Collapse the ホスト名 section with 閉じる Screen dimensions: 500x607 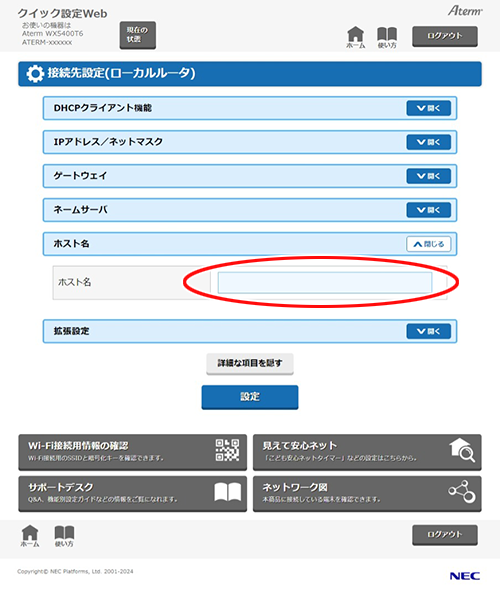point(428,244)
